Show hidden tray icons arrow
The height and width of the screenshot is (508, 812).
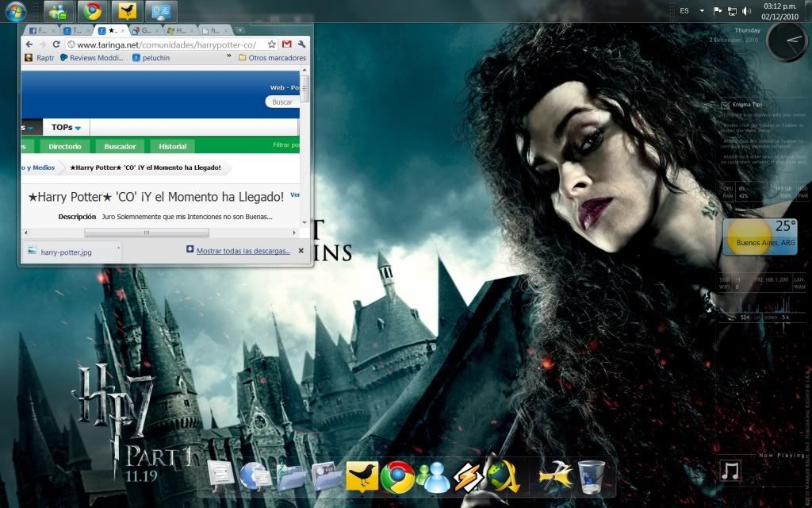coord(702,11)
